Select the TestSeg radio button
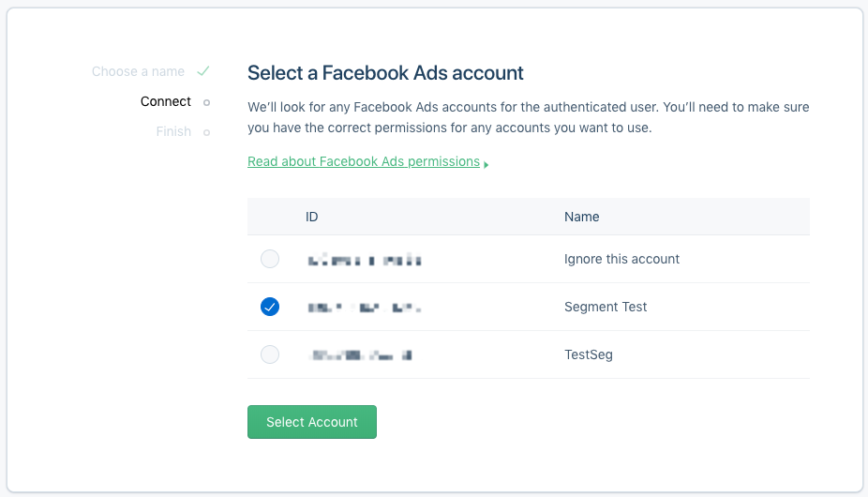The image size is (868, 497). click(x=270, y=354)
